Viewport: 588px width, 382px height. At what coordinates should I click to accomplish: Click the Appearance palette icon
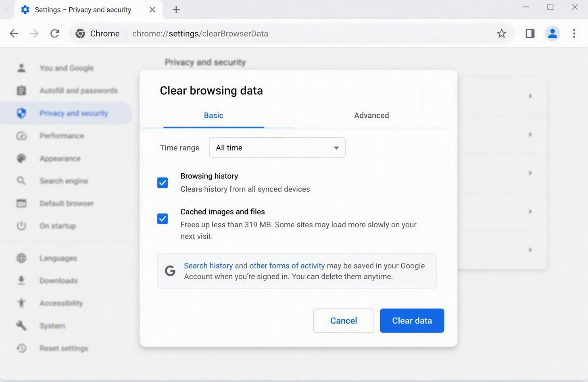pos(21,158)
